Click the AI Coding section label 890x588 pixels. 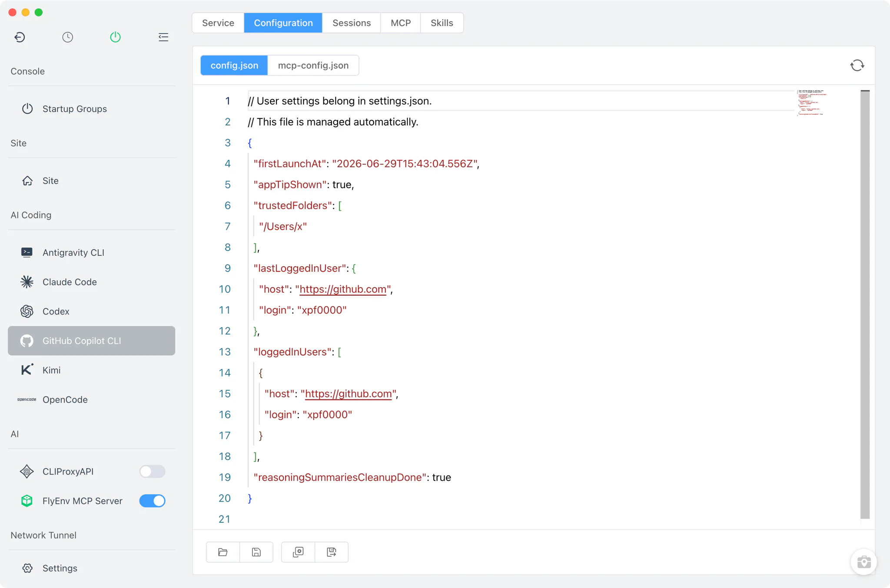[31, 215]
